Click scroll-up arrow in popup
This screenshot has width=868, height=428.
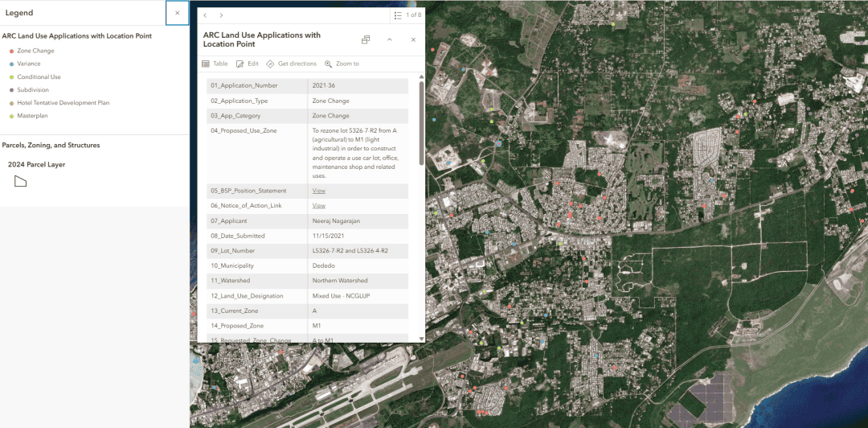[x=420, y=77]
